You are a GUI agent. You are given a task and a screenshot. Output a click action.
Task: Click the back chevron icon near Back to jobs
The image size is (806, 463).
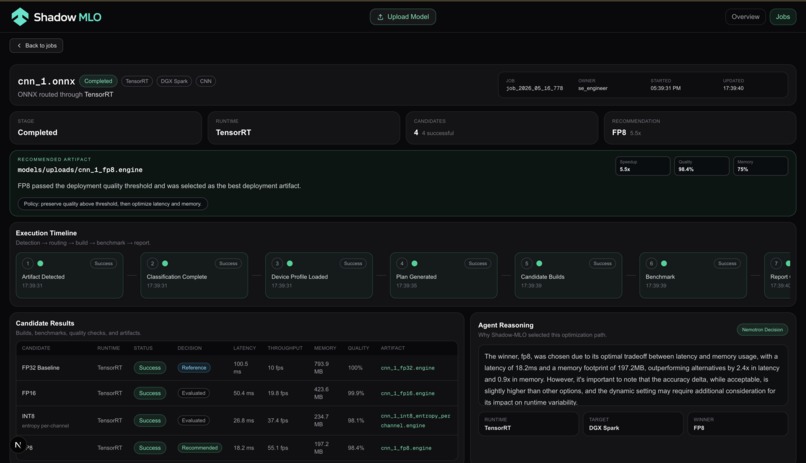pos(19,46)
